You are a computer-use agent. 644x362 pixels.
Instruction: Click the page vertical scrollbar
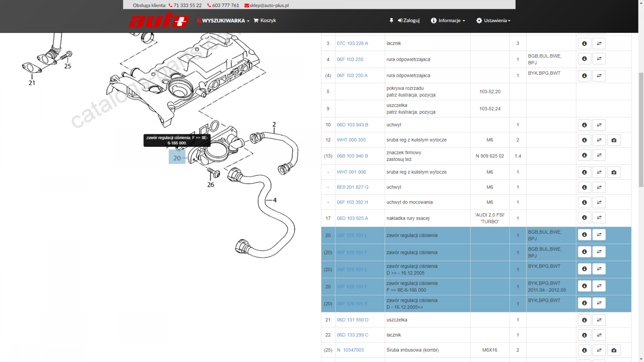coord(641,181)
